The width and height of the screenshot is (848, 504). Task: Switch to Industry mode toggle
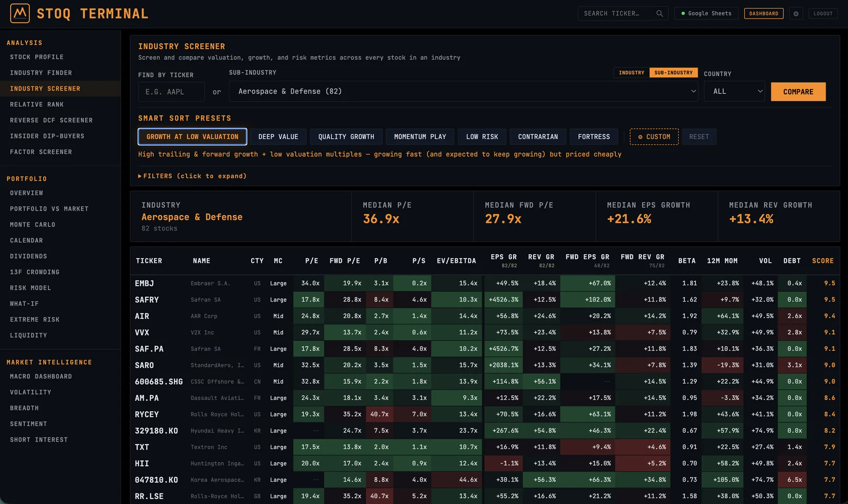pyautogui.click(x=631, y=73)
